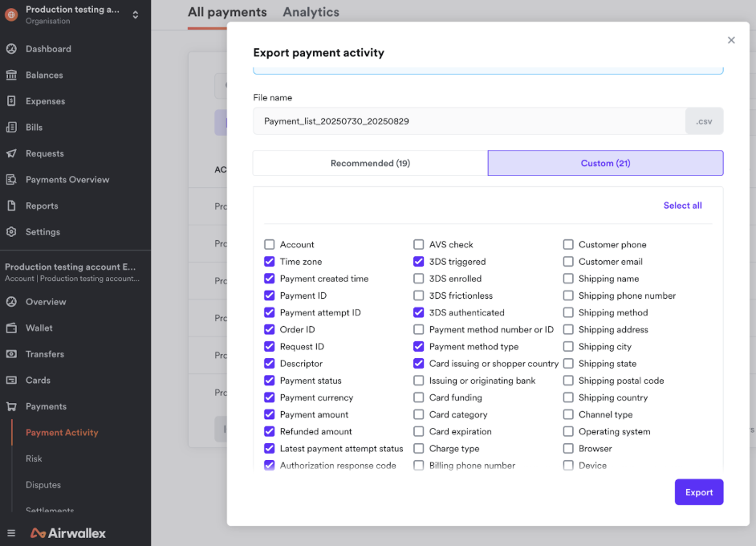Click the Select all link
This screenshot has width=756, height=546.
tap(682, 206)
